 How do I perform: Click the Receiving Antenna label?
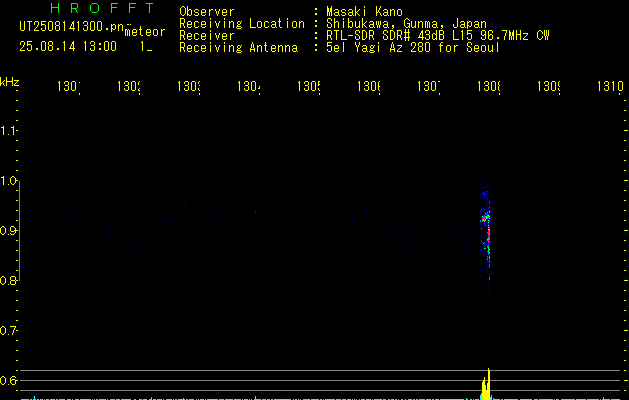[x=239, y=48]
